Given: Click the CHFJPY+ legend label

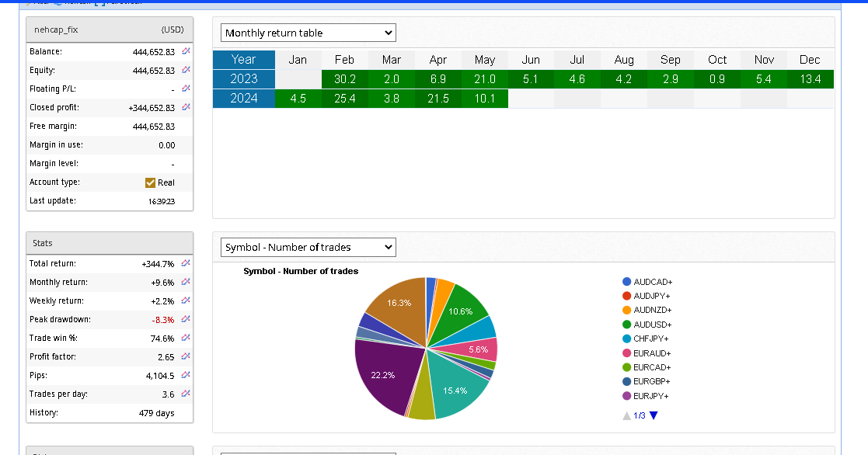Looking at the screenshot, I should [x=652, y=339].
